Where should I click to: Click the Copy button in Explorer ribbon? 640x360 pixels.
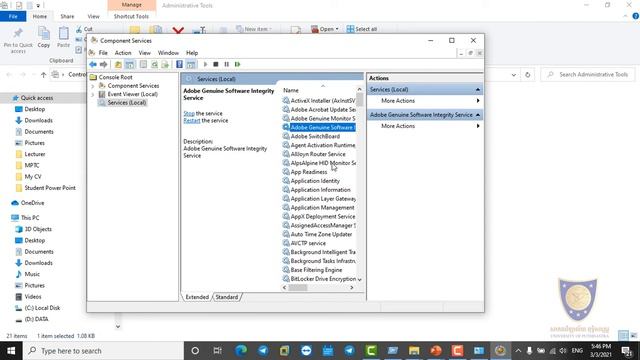(44, 37)
